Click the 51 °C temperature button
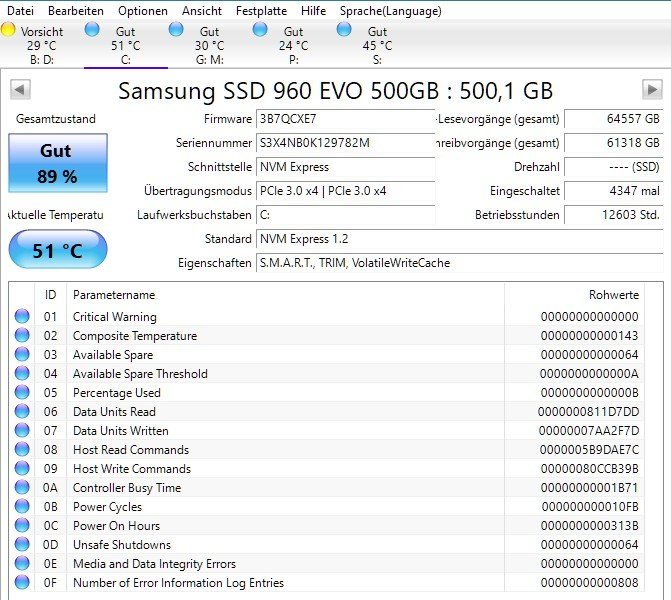This screenshot has width=671, height=600. tap(58, 250)
